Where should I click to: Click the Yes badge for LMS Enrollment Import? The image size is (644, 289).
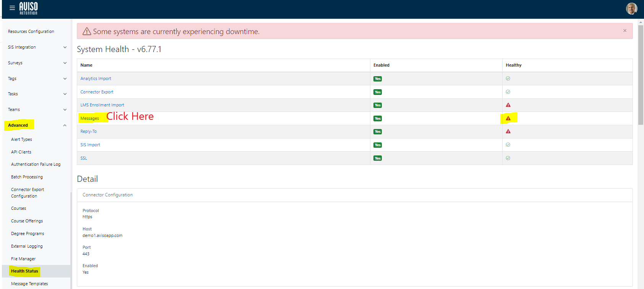pos(378,105)
